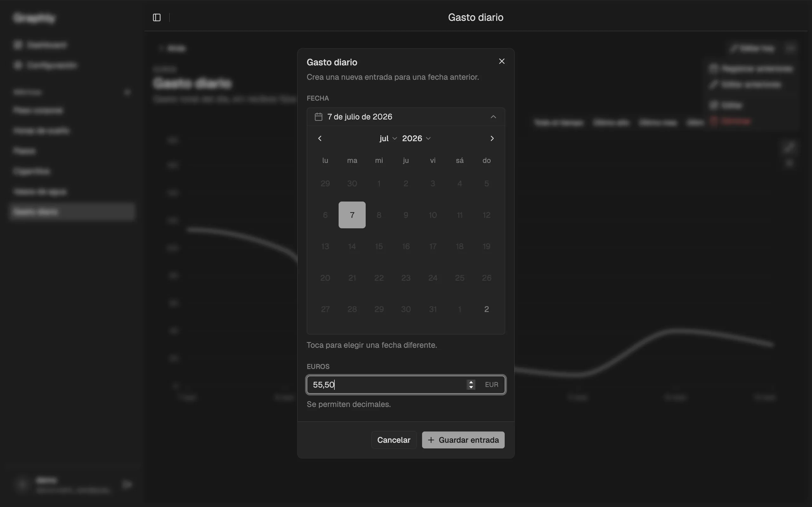Select day 7 in the calendar
The width and height of the screenshot is (812, 507).
pyautogui.click(x=352, y=215)
